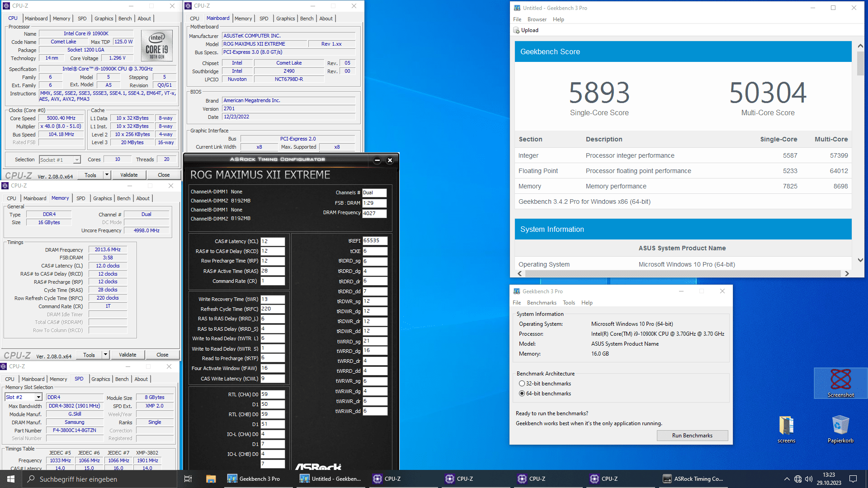868x488 pixels.
Task: Click the Channels # field showing Dual
Action: click(374, 192)
